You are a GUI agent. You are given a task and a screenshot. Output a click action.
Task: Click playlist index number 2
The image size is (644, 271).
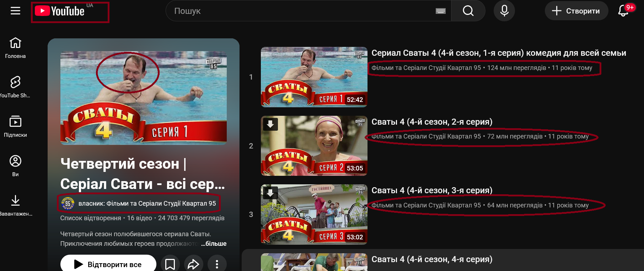point(251,146)
